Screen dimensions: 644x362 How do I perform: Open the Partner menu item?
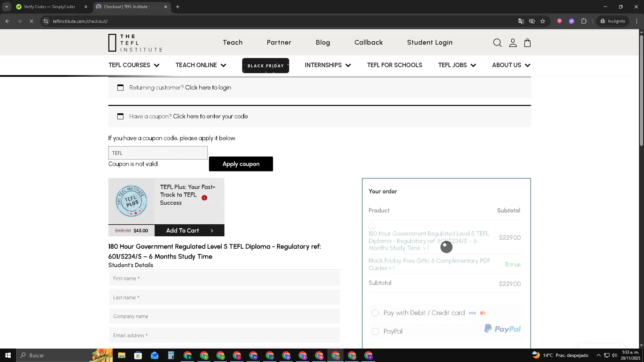pyautogui.click(x=279, y=42)
